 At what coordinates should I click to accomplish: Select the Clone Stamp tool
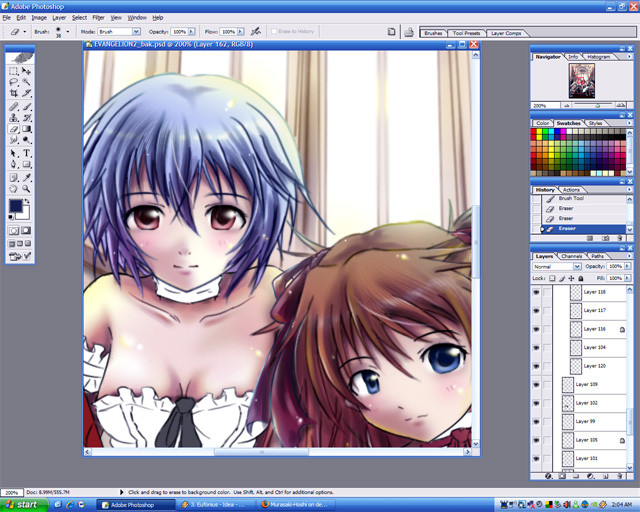click(x=13, y=118)
